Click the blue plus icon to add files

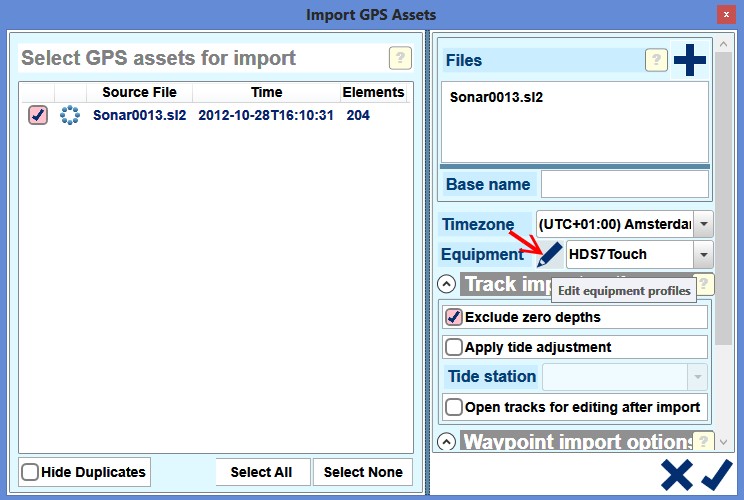pyautogui.click(x=689, y=61)
